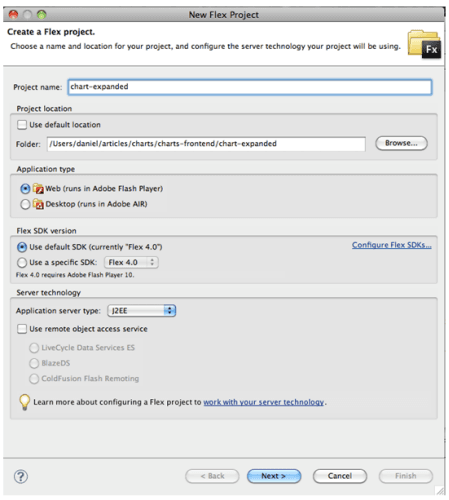The image size is (449, 500).
Task: Follow work with your server technology link
Action: click(x=264, y=402)
